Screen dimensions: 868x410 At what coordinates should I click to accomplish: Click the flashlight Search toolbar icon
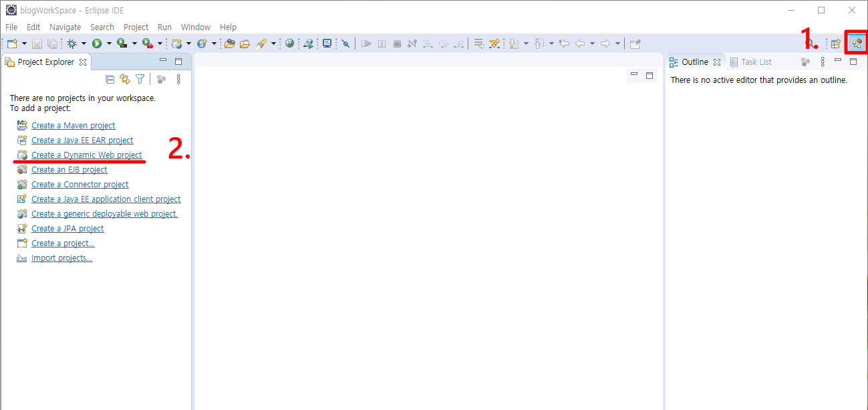point(261,43)
